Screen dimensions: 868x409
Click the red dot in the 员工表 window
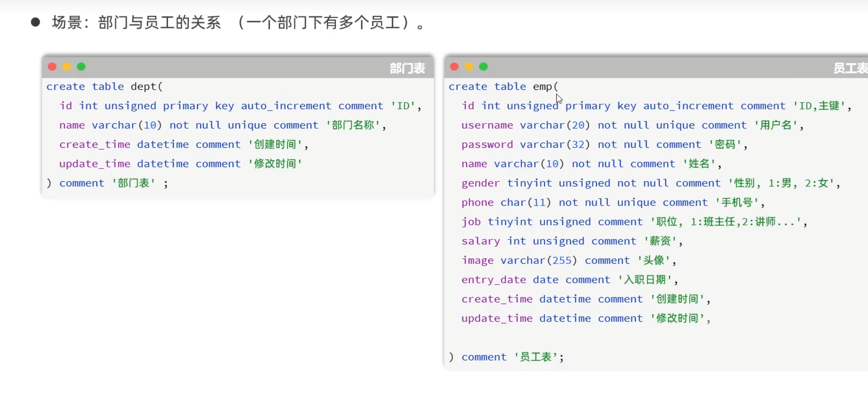tap(455, 67)
